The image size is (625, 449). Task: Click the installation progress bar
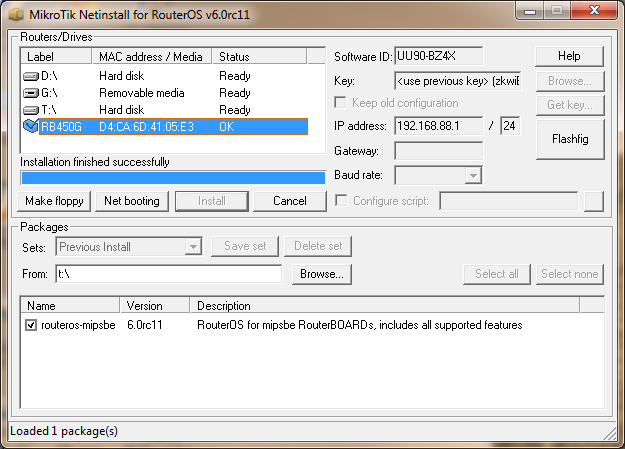coord(173,178)
